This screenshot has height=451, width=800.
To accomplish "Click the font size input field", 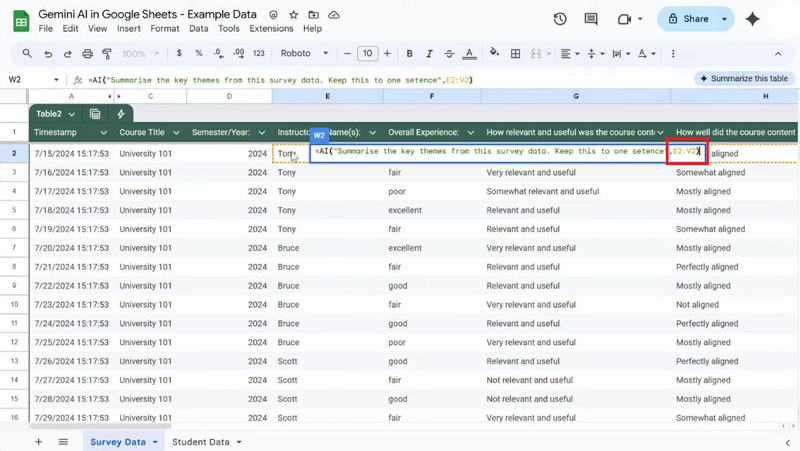I will [x=367, y=54].
